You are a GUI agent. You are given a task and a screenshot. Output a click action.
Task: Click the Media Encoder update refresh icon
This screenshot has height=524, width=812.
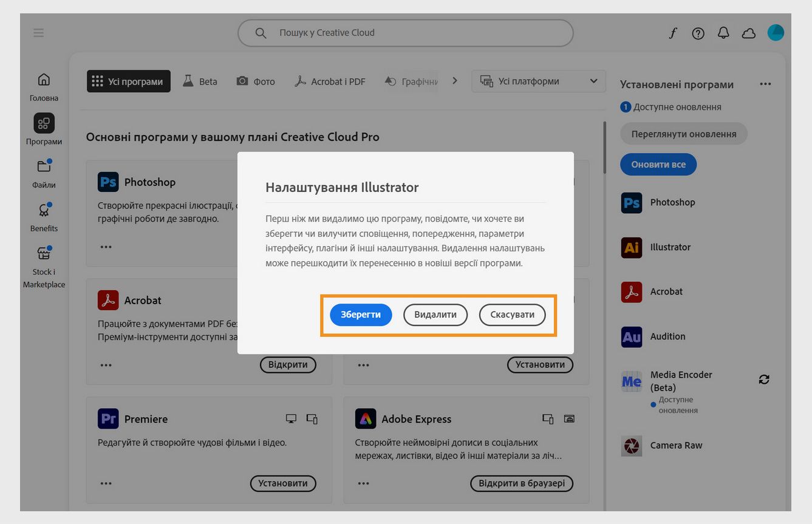(x=764, y=379)
